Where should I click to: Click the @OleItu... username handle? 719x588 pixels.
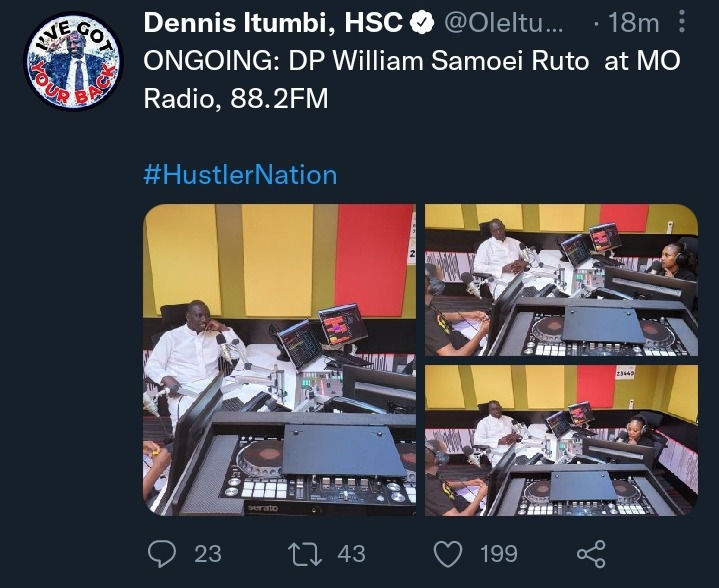pyautogui.click(x=503, y=23)
